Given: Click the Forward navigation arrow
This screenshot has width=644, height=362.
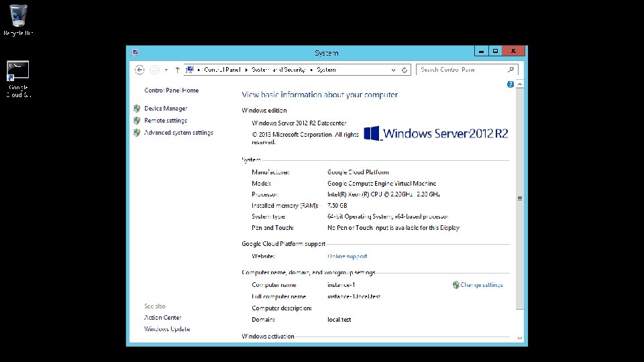Looking at the screenshot, I should point(154,70).
